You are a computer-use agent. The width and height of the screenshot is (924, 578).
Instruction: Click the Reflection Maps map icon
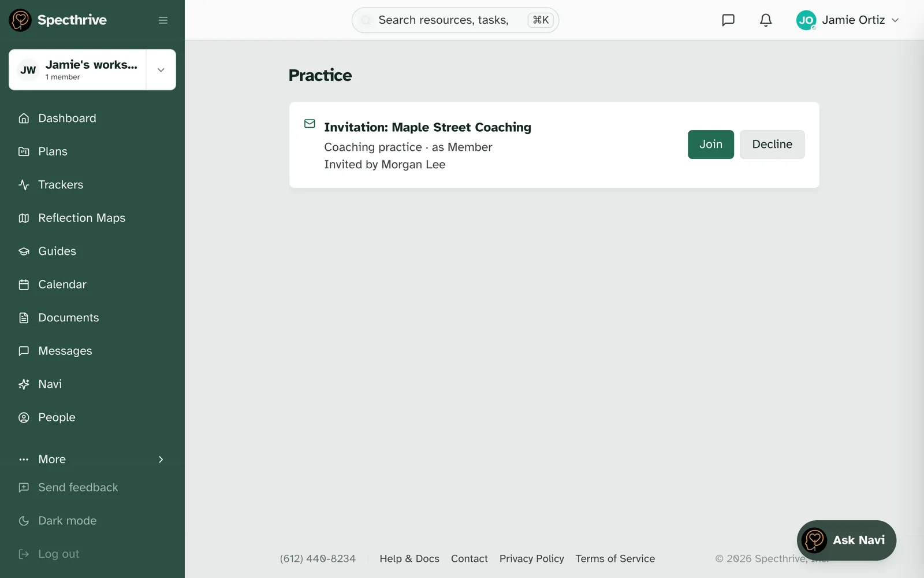tap(24, 218)
